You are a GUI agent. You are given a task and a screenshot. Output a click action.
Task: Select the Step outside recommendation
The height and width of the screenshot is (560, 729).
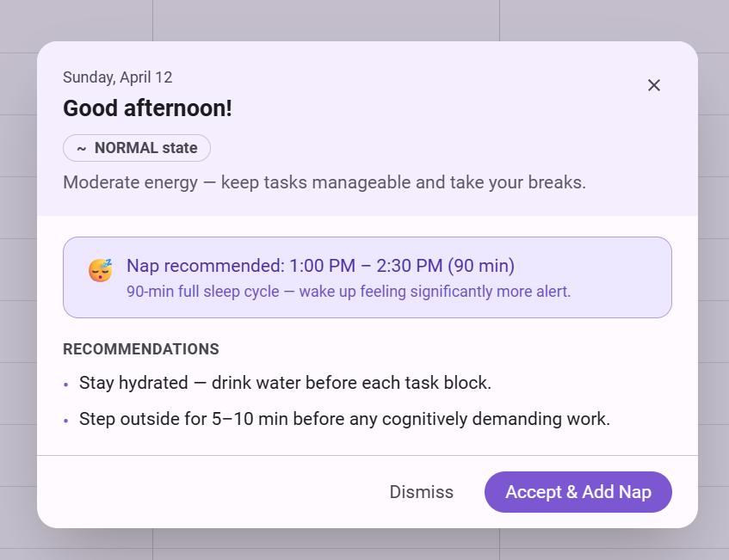(x=344, y=420)
